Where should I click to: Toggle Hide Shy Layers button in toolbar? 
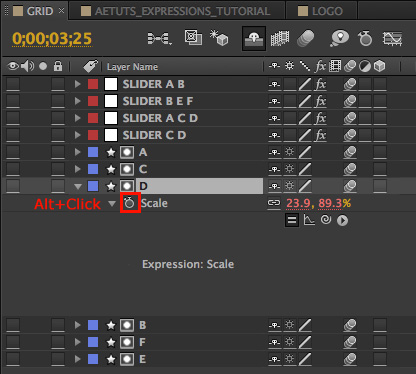pyautogui.click(x=254, y=39)
